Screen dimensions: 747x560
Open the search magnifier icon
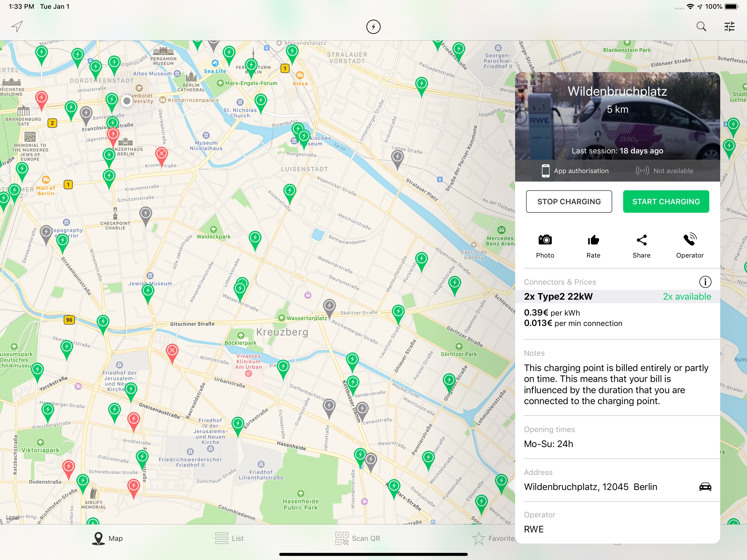701,26
